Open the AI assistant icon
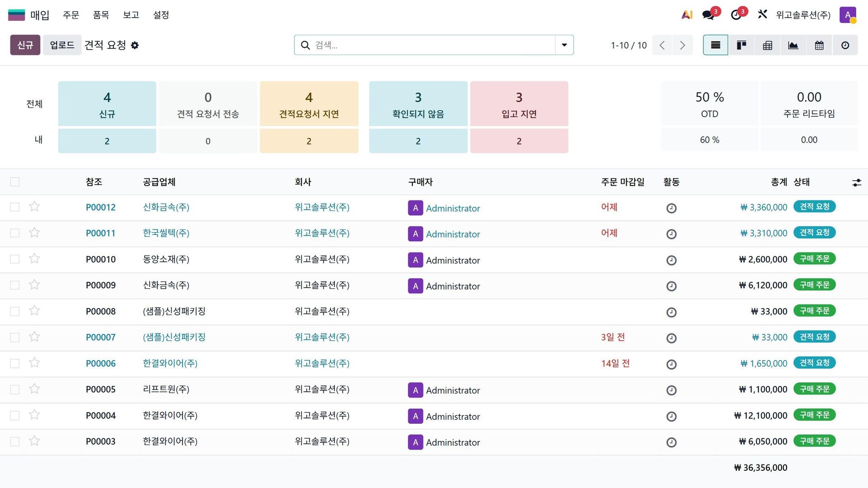868x488 pixels. (687, 15)
